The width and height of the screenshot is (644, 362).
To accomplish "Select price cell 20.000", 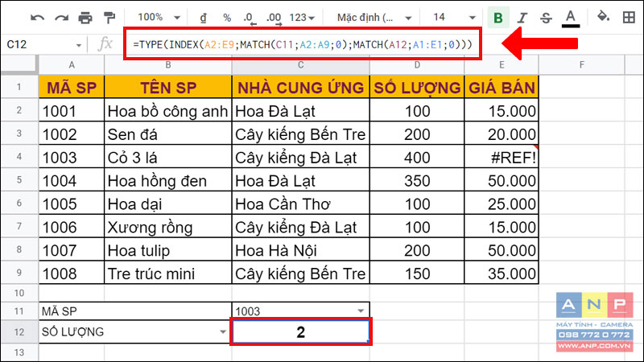I will 502,134.
